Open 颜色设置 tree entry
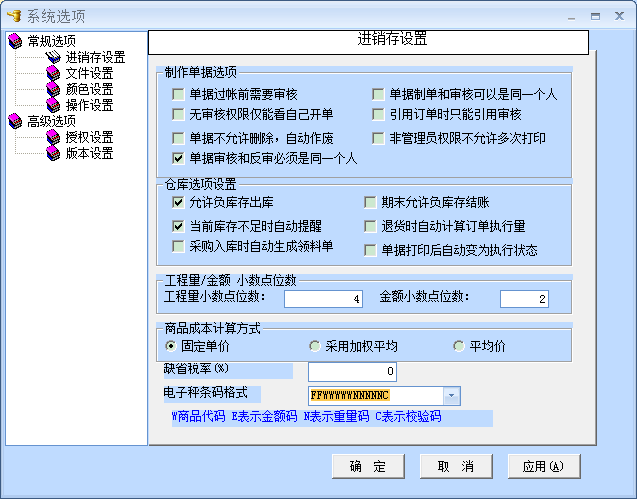 click(x=89, y=89)
